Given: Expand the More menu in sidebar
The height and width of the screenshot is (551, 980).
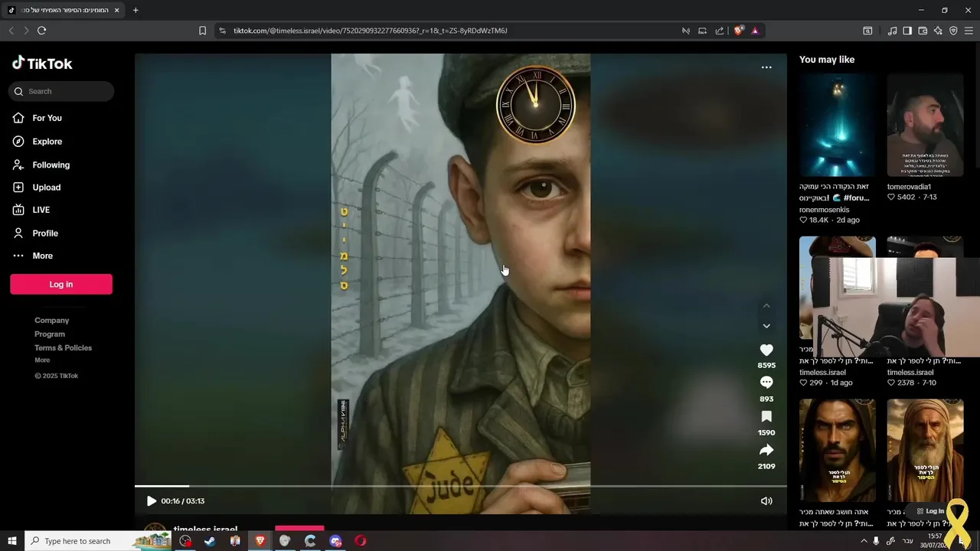Looking at the screenshot, I should (x=32, y=256).
